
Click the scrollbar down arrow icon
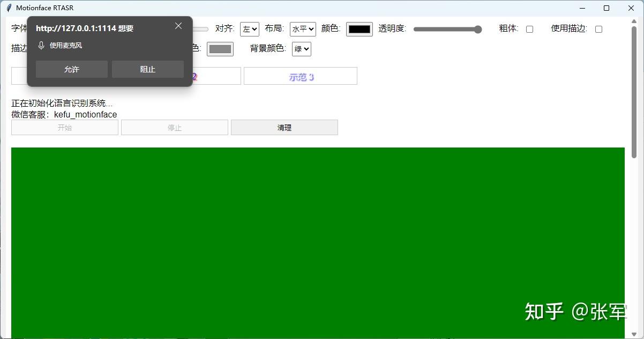tap(634, 334)
